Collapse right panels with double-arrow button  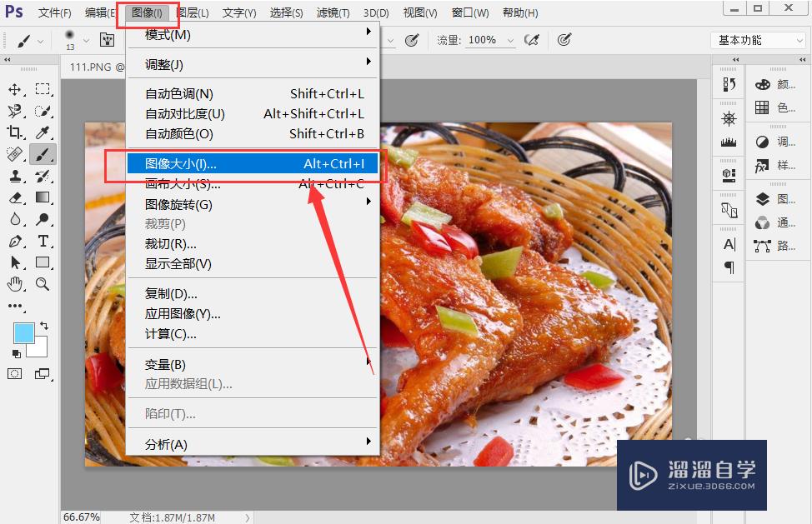[x=803, y=59]
